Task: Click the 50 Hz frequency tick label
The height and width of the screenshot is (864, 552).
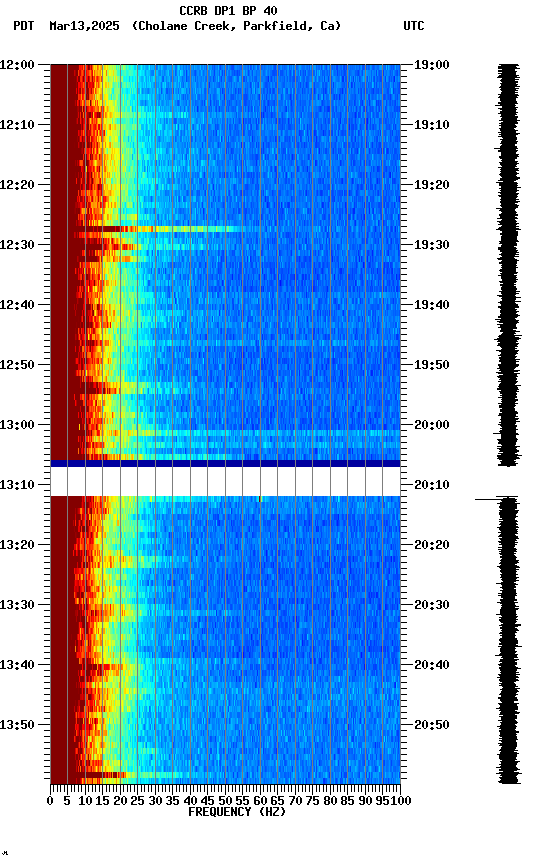Action: point(225,801)
